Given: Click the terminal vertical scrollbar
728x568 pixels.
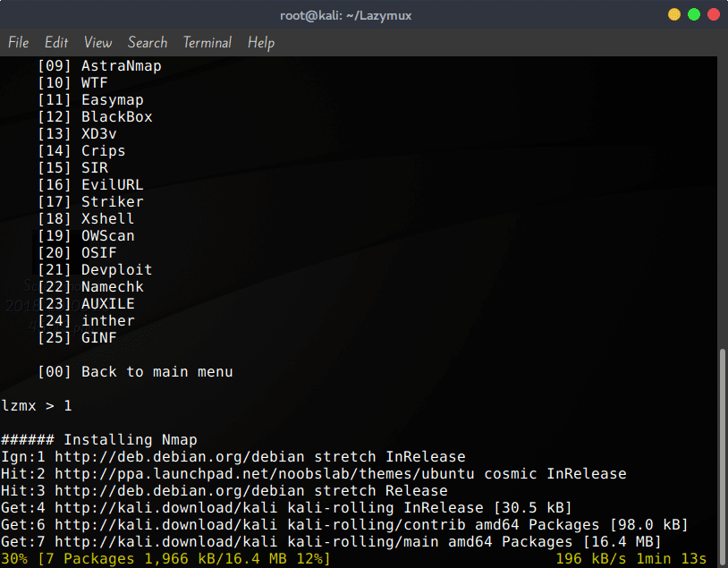Looking at the screenshot, I should 722,457.
